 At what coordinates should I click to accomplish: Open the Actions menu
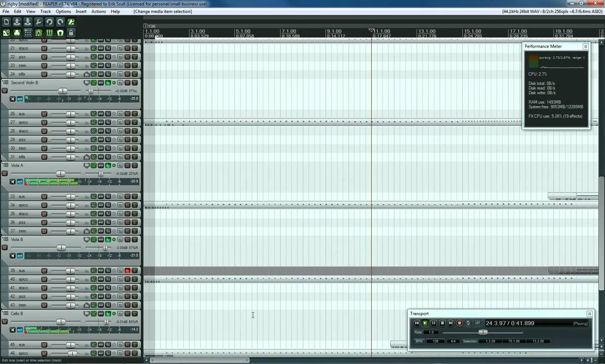tap(98, 11)
